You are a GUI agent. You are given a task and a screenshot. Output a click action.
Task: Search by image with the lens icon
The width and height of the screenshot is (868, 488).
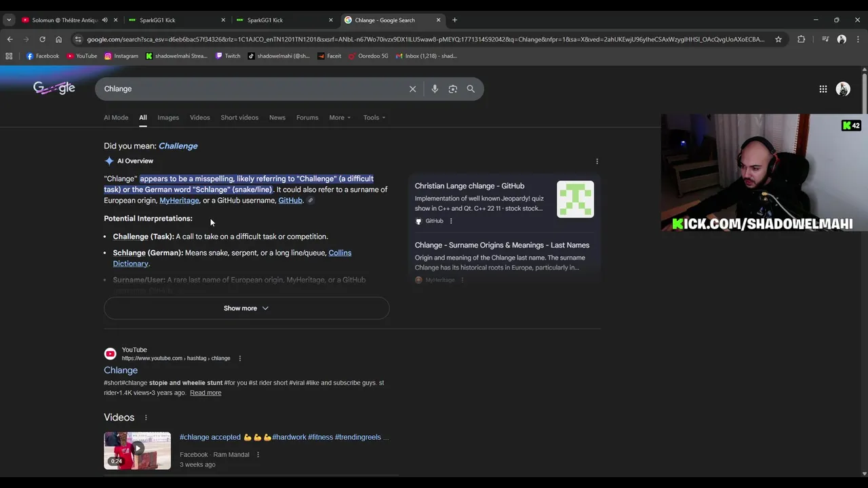pyautogui.click(x=453, y=89)
